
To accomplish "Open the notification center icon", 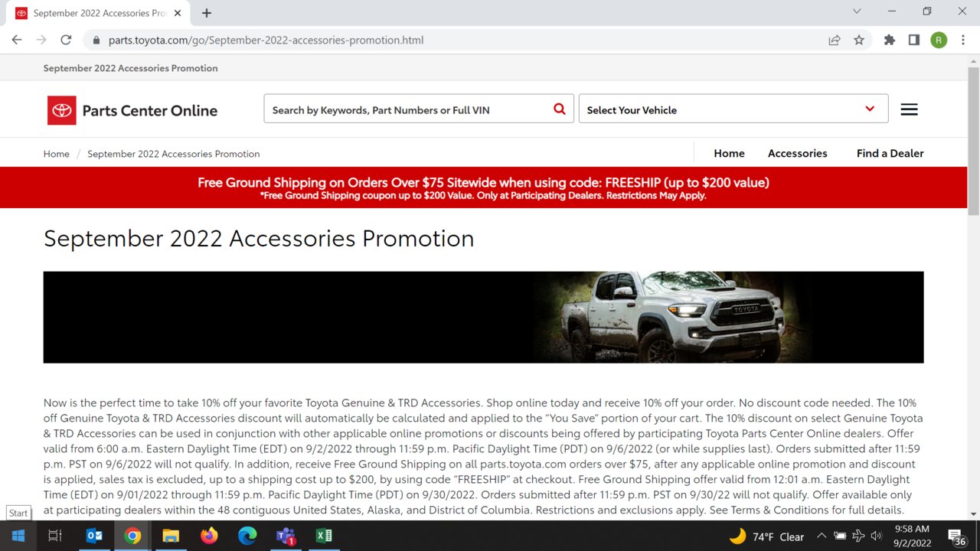I will coord(956,536).
